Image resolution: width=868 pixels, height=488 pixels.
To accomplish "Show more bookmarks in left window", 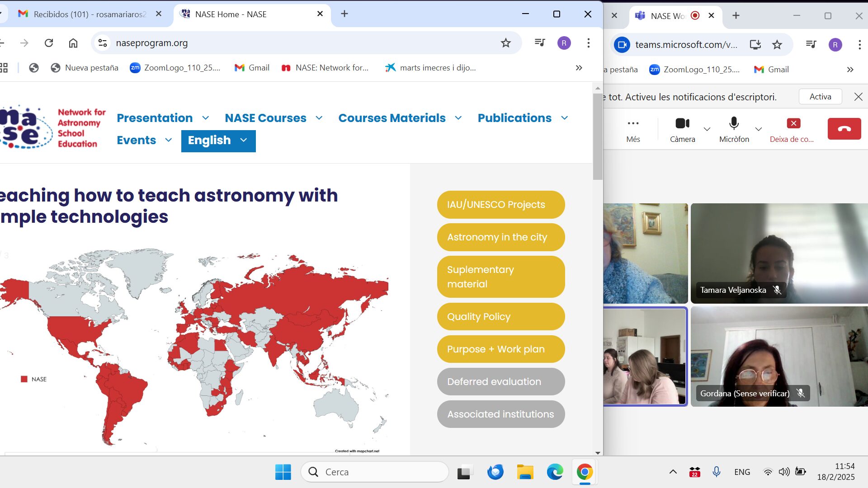I will pos(579,68).
